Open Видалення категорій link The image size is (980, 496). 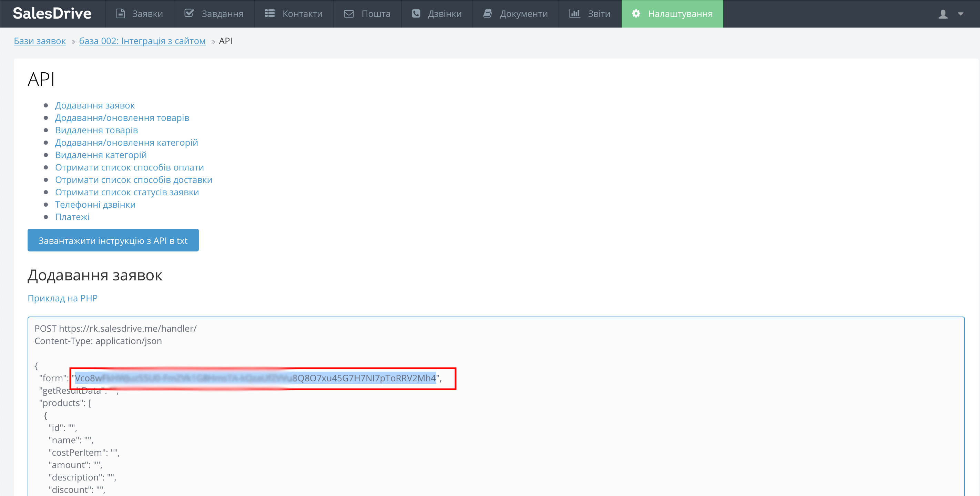point(101,155)
